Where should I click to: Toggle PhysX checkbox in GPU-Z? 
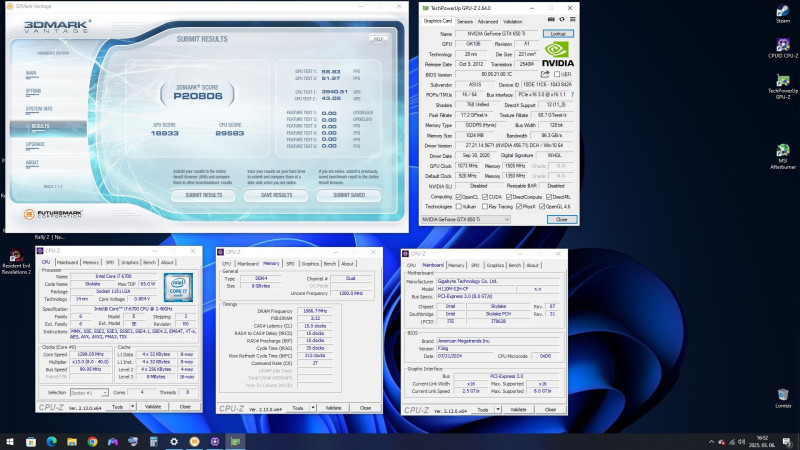pos(519,207)
